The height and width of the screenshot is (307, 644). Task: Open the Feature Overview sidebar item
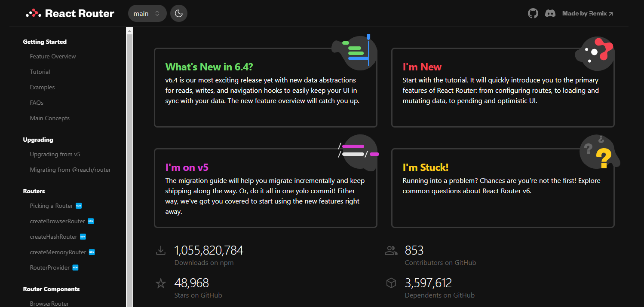[53, 56]
